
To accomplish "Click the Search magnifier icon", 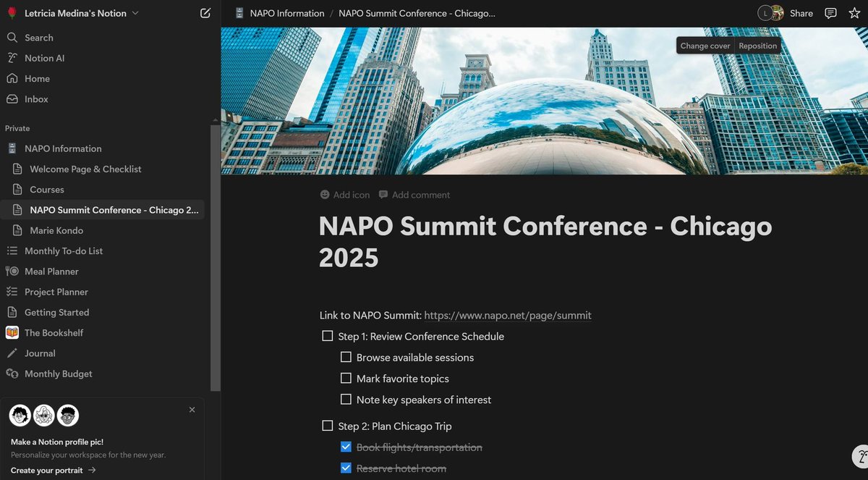I will 12,38.
